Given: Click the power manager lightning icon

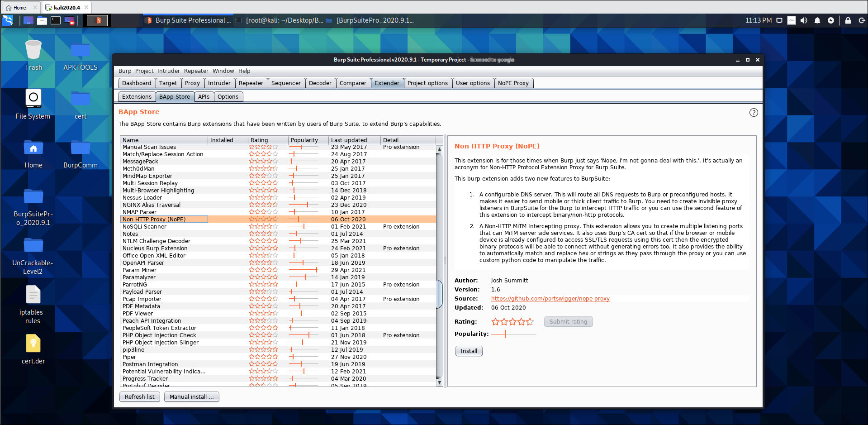Looking at the screenshot, I should (831, 20).
